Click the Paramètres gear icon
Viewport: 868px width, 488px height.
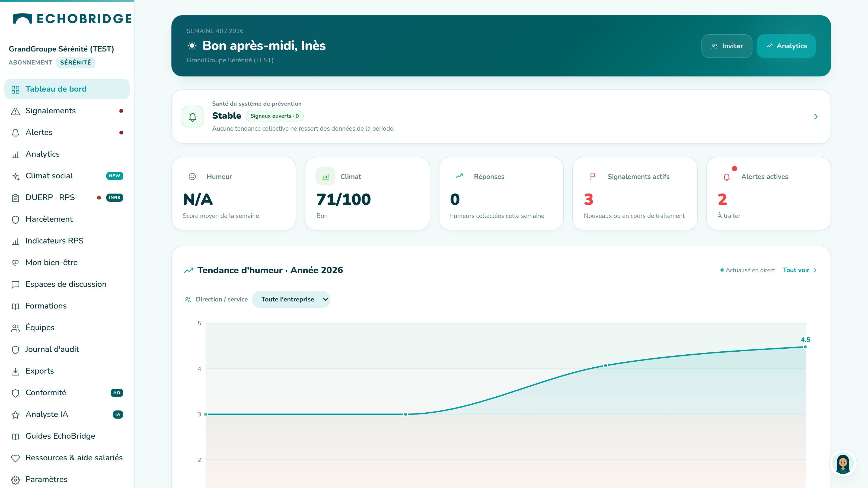[x=15, y=480]
